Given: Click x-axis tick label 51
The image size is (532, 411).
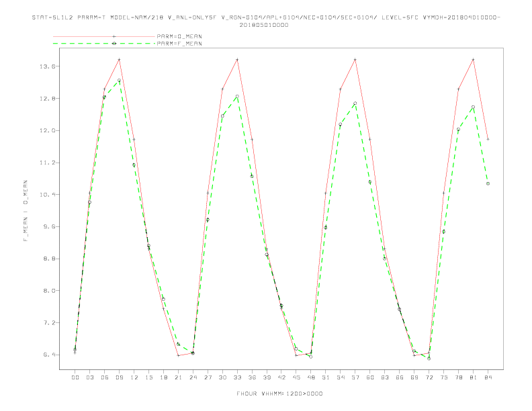Looking at the screenshot, I should 326,377.
